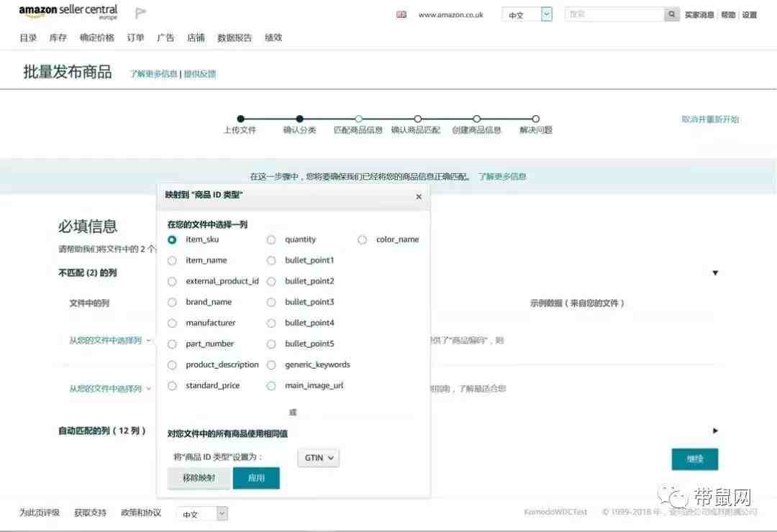Select the main_image_url radio button

pyautogui.click(x=271, y=386)
